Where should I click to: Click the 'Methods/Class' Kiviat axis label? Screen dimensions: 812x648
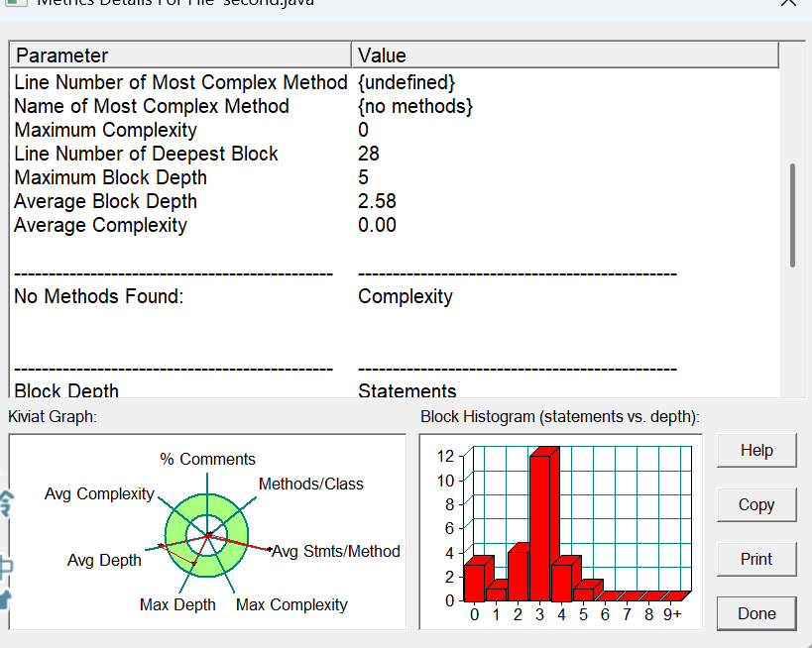click(x=311, y=484)
